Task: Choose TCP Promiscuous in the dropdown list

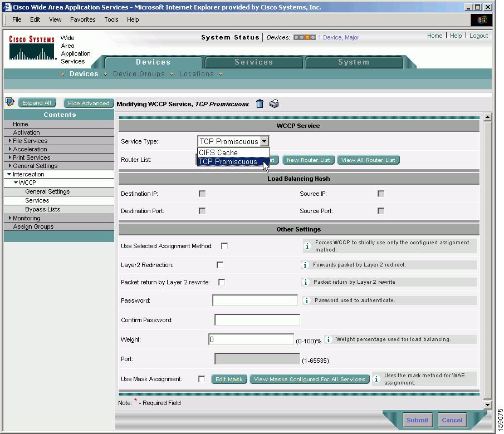Action: click(x=233, y=161)
